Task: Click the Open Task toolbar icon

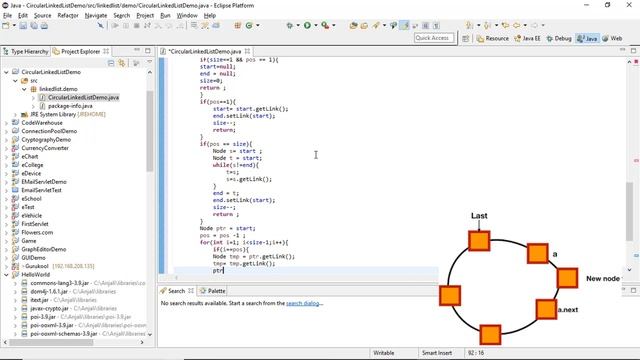Action: click(364, 25)
